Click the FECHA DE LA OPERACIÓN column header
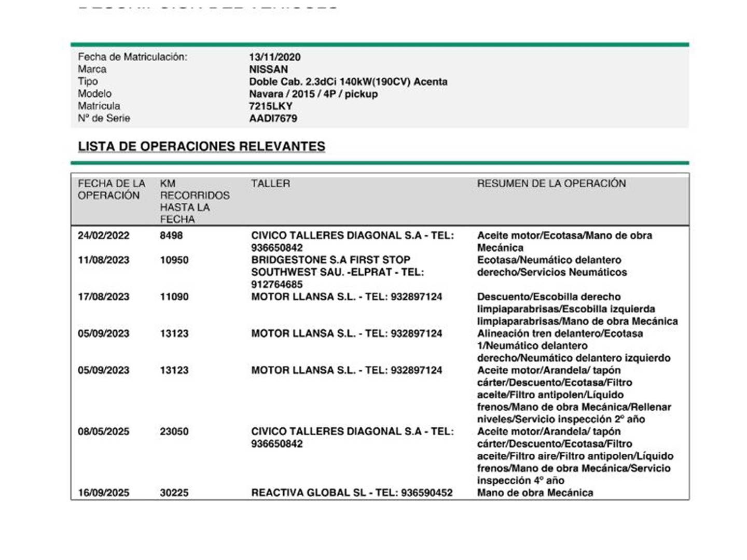Screen dimensions: 747x560 point(111,189)
